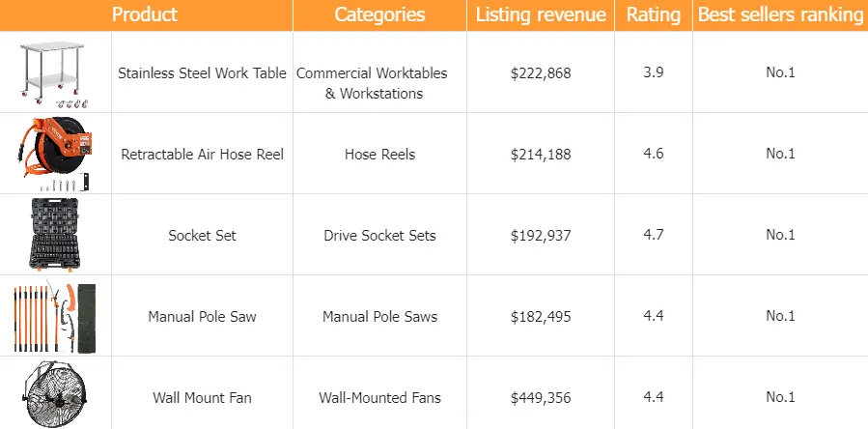Select the Hose Reels category cell
The width and height of the screenshot is (868, 429).
pyautogui.click(x=379, y=155)
